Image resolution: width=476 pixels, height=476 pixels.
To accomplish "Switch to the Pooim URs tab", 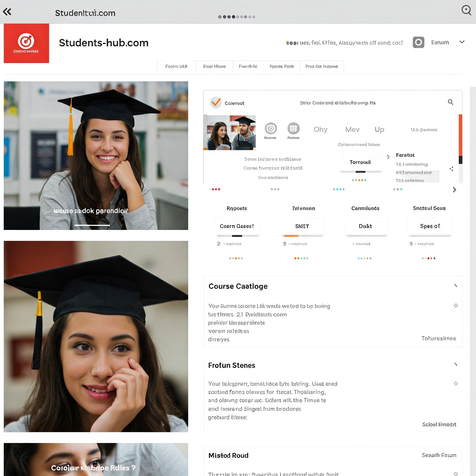I will pos(176,66).
